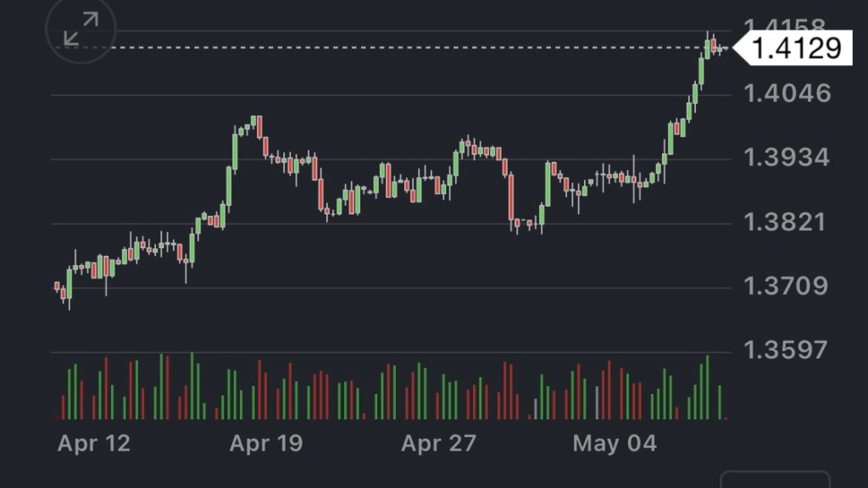Click the latest candle at the dashed line

(721, 49)
